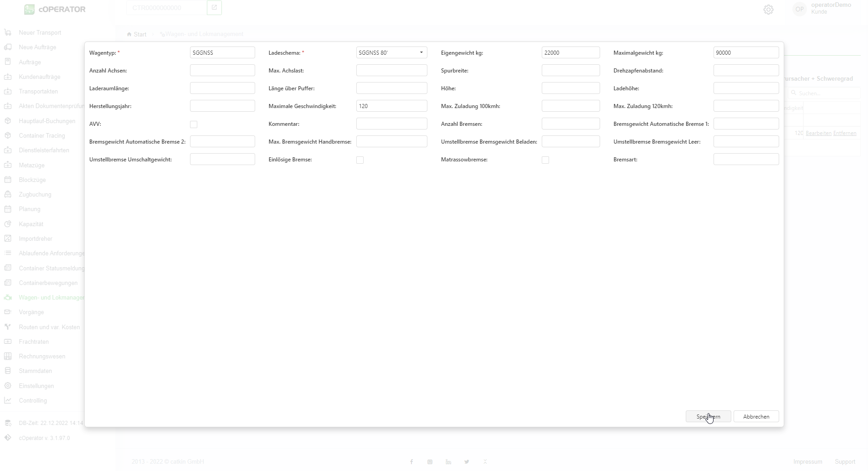The width and height of the screenshot is (868, 471).
Task: Toggle the Einlösige Bremse checkbox
Action: click(360, 160)
